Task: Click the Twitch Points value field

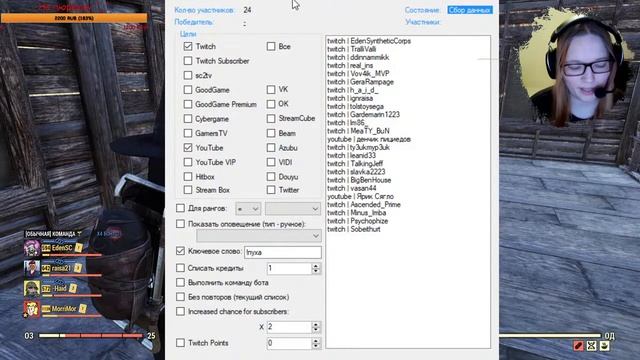Action: coord(289,343)
